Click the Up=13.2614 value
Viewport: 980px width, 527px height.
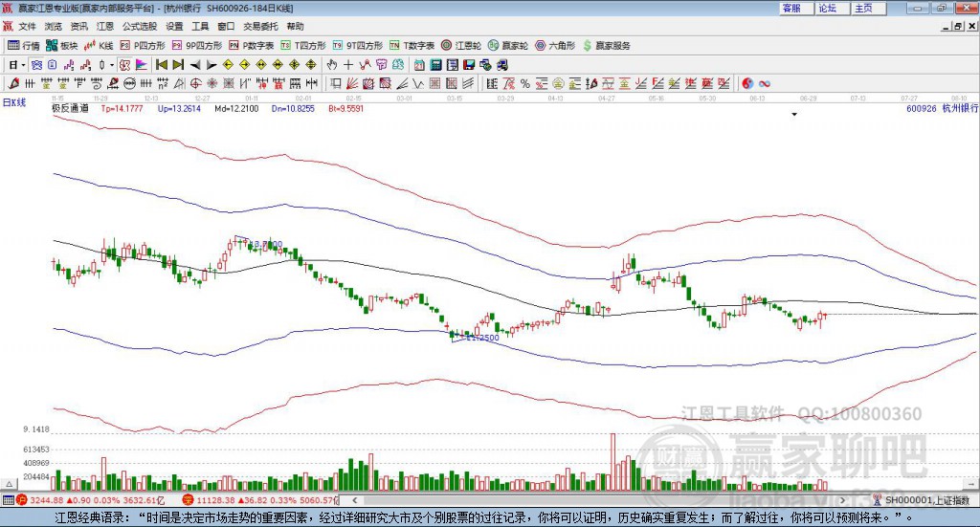(179, 109)
